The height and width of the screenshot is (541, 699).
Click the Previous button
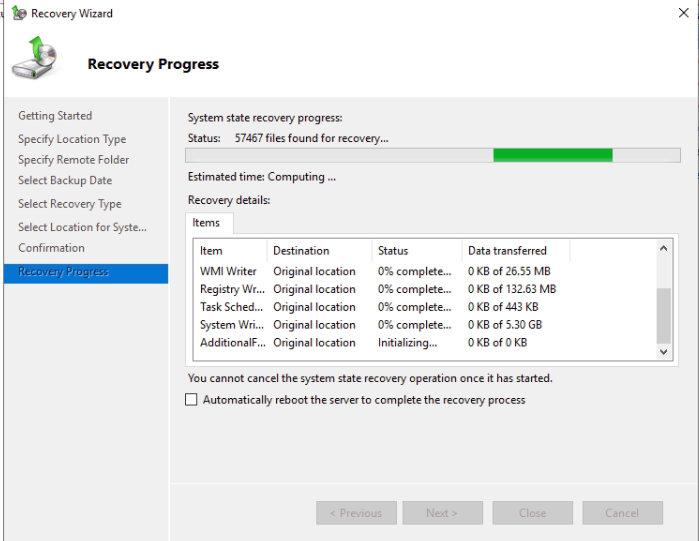pyautogui.click(x=356, y=513)
